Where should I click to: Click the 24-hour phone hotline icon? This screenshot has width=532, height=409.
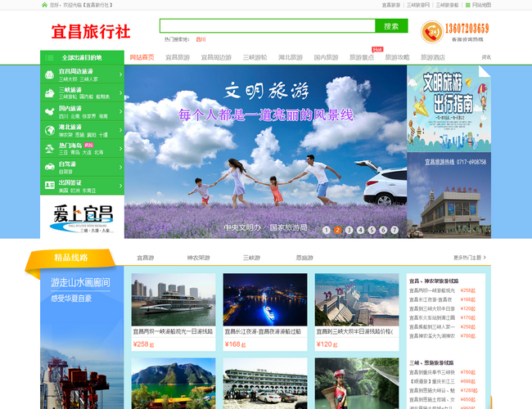432,32
